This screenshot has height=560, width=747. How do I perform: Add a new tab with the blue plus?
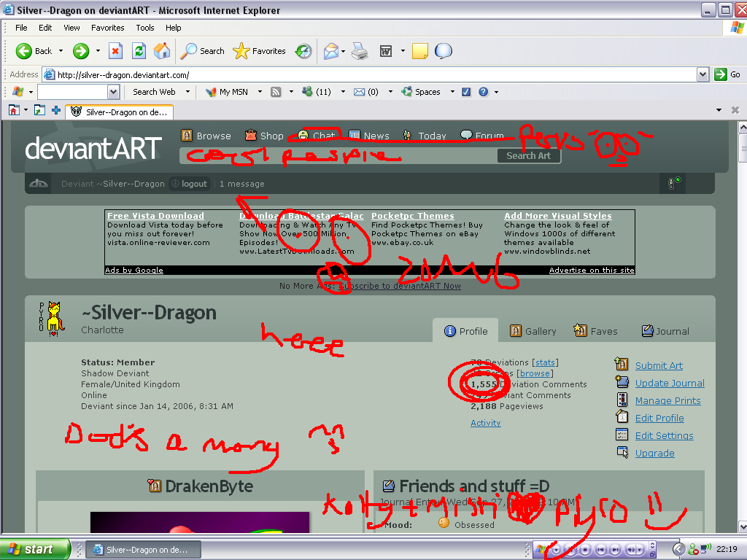(56, 111)
